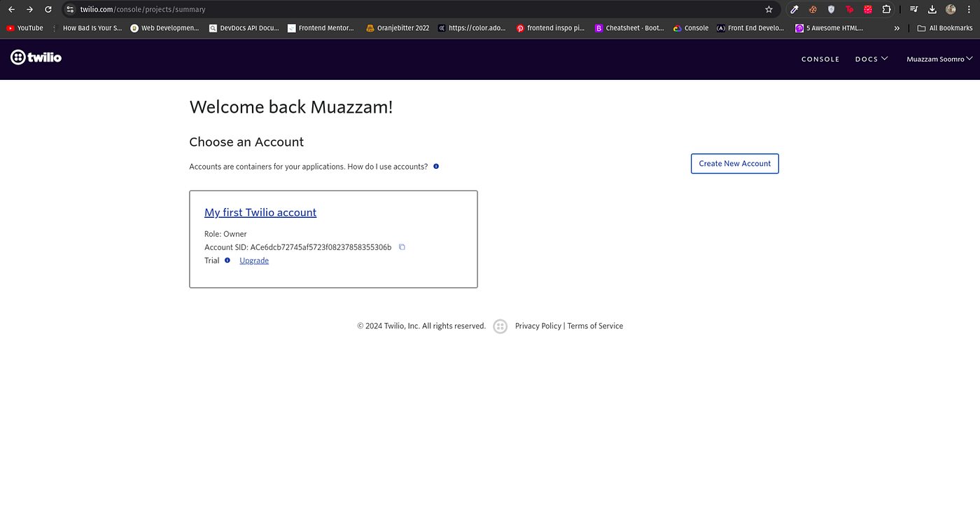Click the Twilio footer logo icon
Screen dimensions: 980x512
(500, 326)
